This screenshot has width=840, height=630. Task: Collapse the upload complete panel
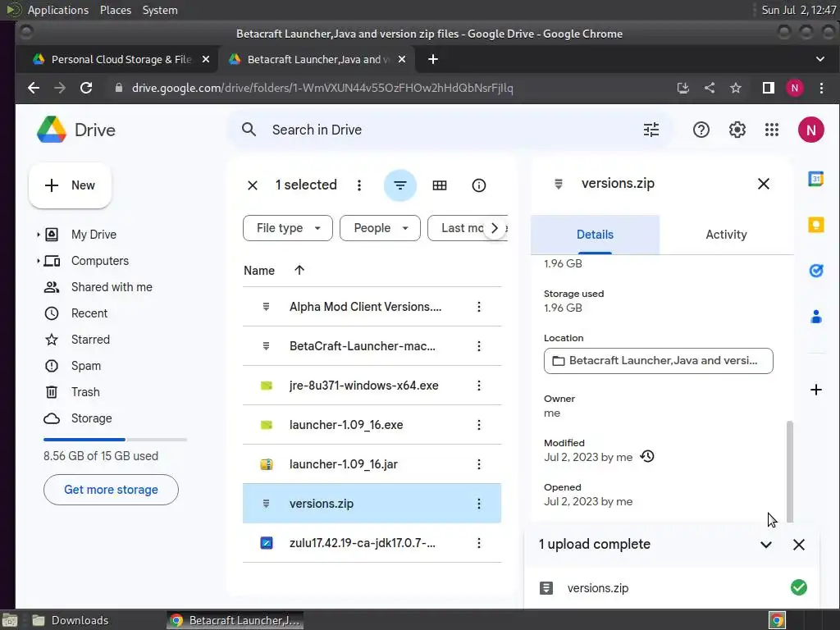766,545
